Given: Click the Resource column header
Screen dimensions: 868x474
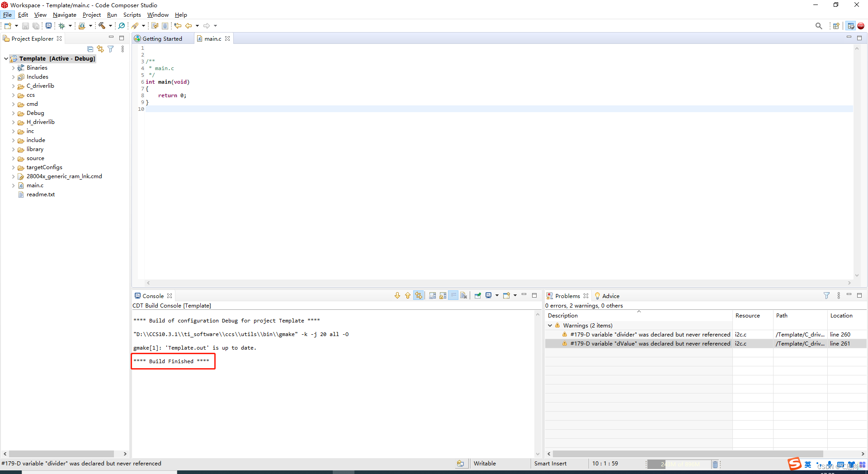Looking at the screenshot, I should point(752,316).
